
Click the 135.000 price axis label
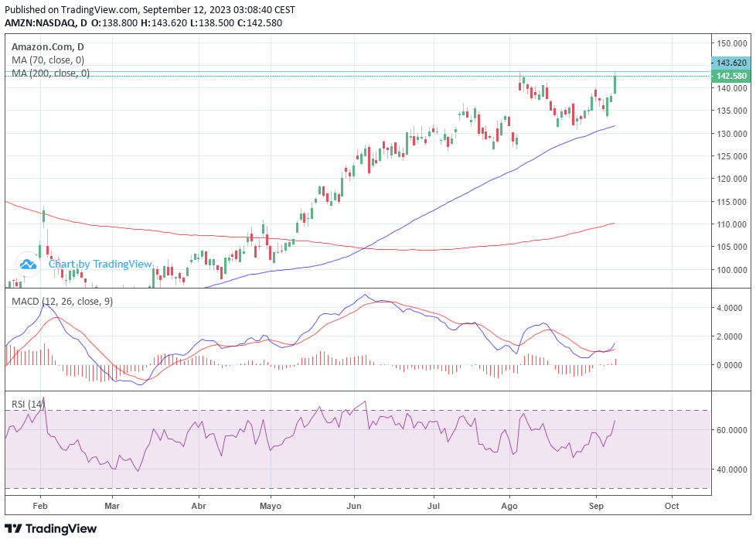[x=732, y=111]
